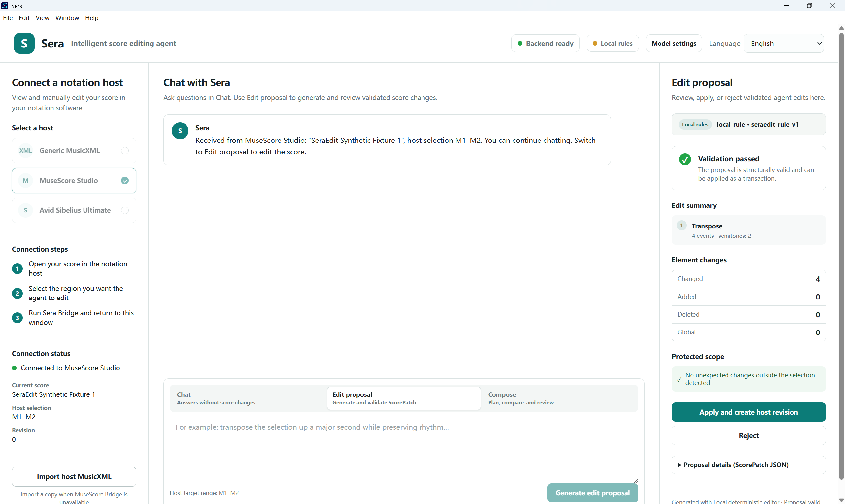Open the Edit menu

point(24,18)
